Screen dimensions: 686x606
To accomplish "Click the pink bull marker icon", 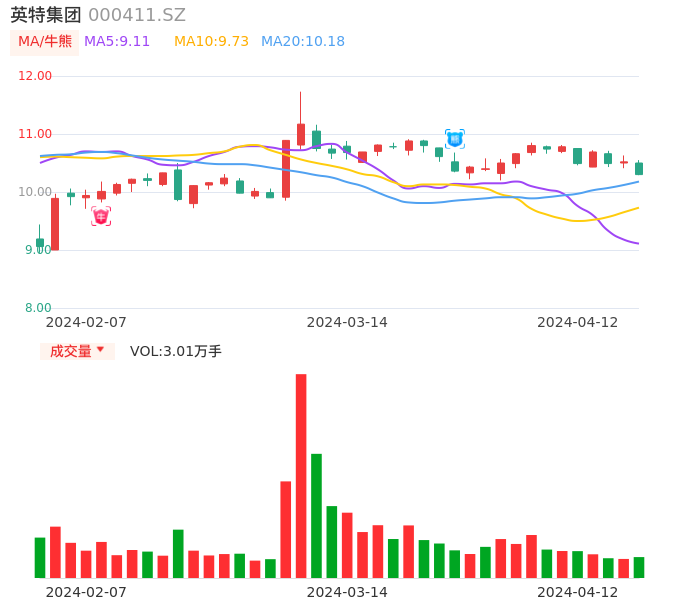I will 101,216.
